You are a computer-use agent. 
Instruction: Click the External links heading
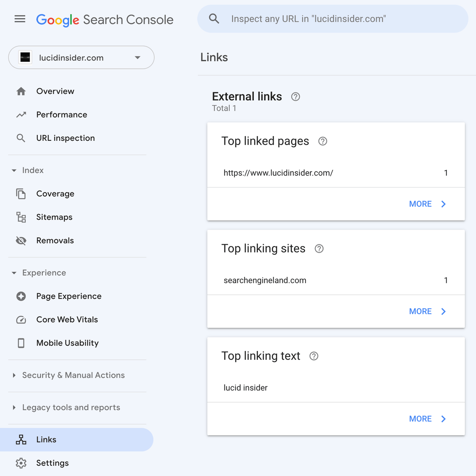247,96
